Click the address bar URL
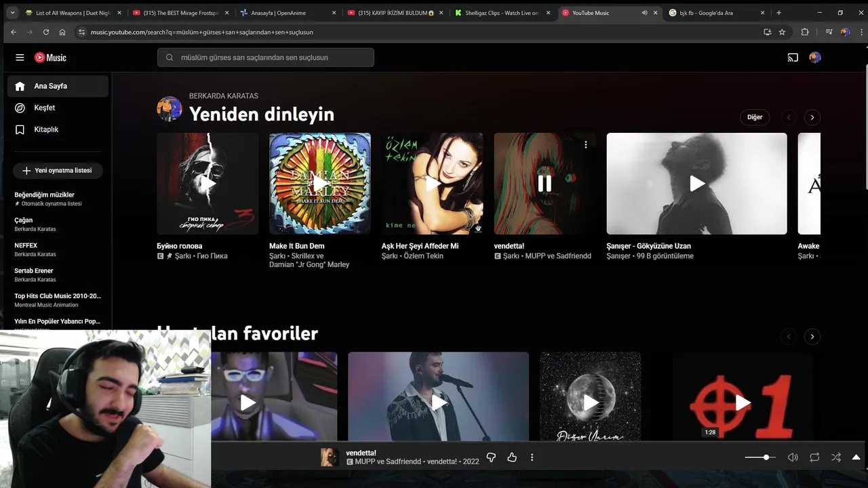868x488 pixels. point(202,32)
